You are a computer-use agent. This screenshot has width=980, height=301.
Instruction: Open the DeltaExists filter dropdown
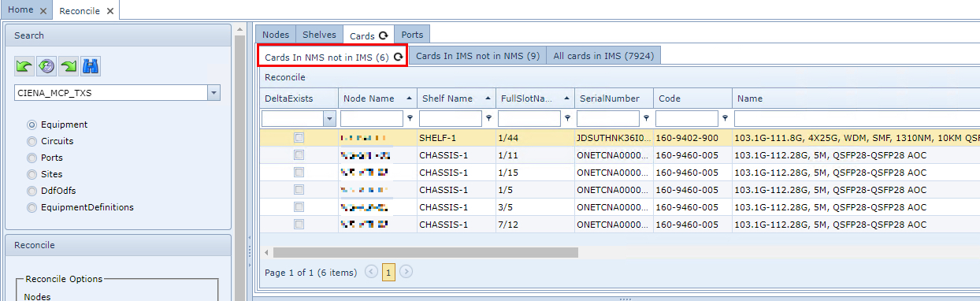(329, 118)
